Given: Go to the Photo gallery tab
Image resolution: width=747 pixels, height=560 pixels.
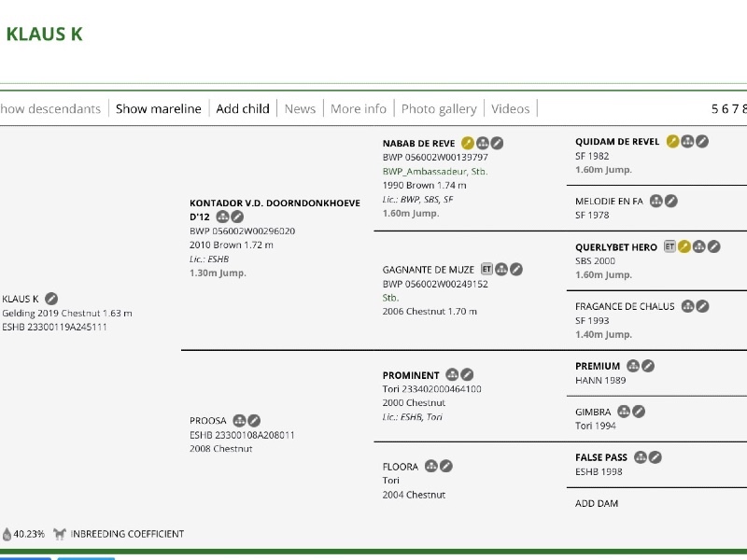Looking at the screenshot, I should click(439, 108).
